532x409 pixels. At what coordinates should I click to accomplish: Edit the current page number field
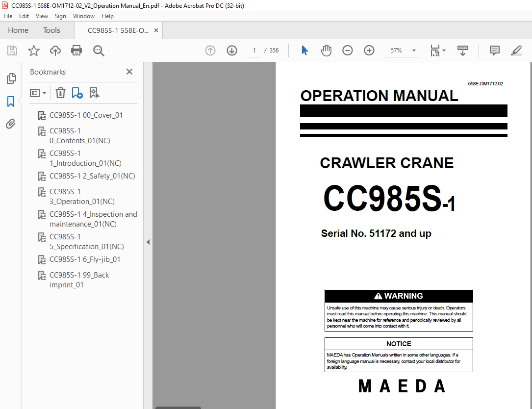point(254,51)
